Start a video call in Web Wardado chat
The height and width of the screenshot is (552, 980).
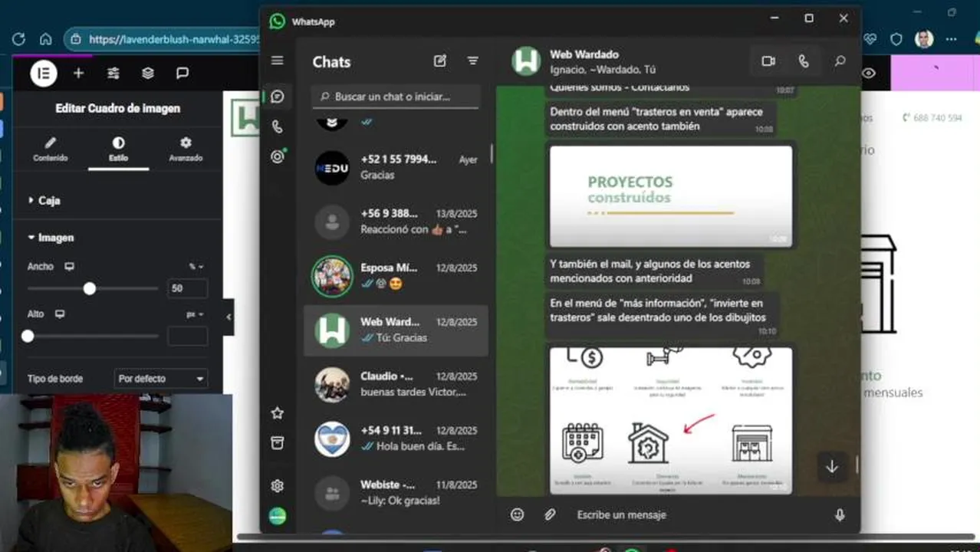pyautogui.click(x=768, y=61)
